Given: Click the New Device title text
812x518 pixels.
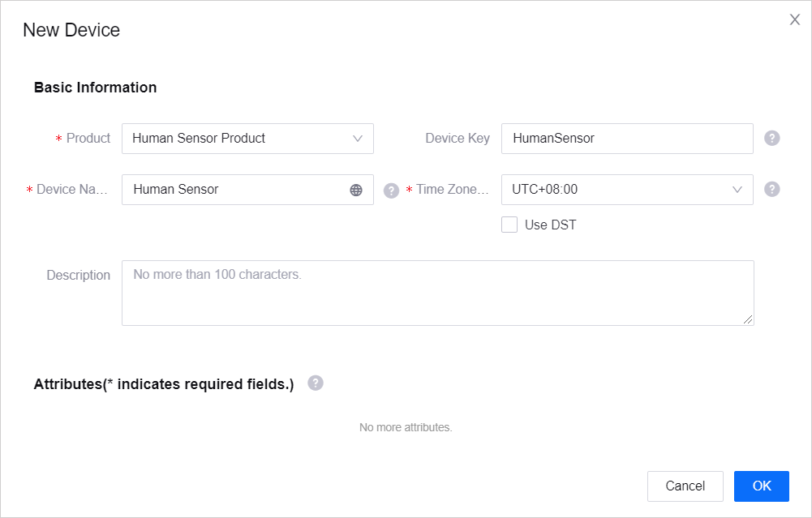Looking at the screenshot, I should pos(71,30).
